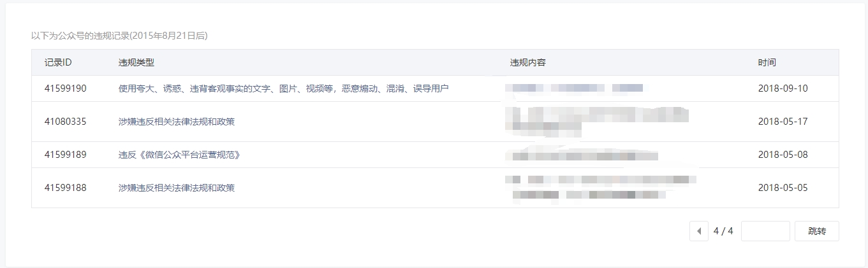868x268 pixels.
Task: Open violation type 使用夸大、诱惑 row entry
Action: (x=284, y=88)
